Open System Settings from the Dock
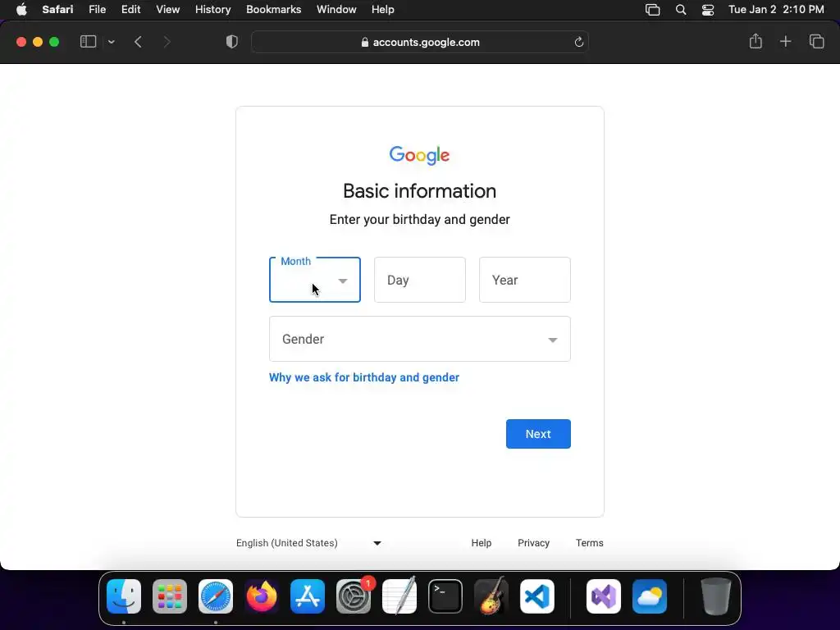840x630 pixels. (354, 596)
